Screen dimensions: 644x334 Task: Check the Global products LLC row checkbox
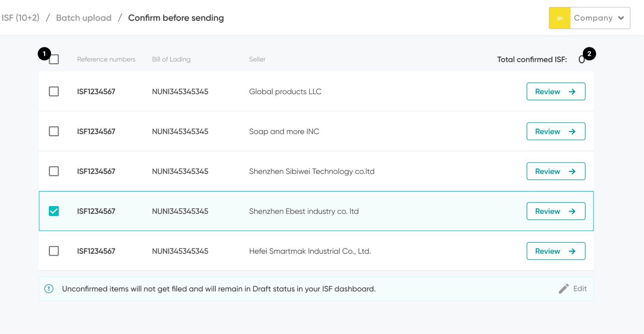(x=54, y=92)
